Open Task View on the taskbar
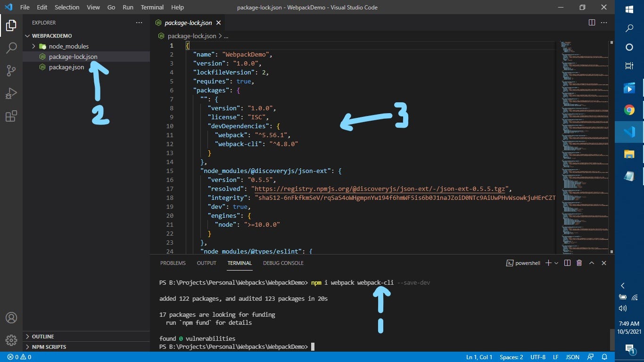The height and width of the screenshot is (362, 644). (629, 66)
